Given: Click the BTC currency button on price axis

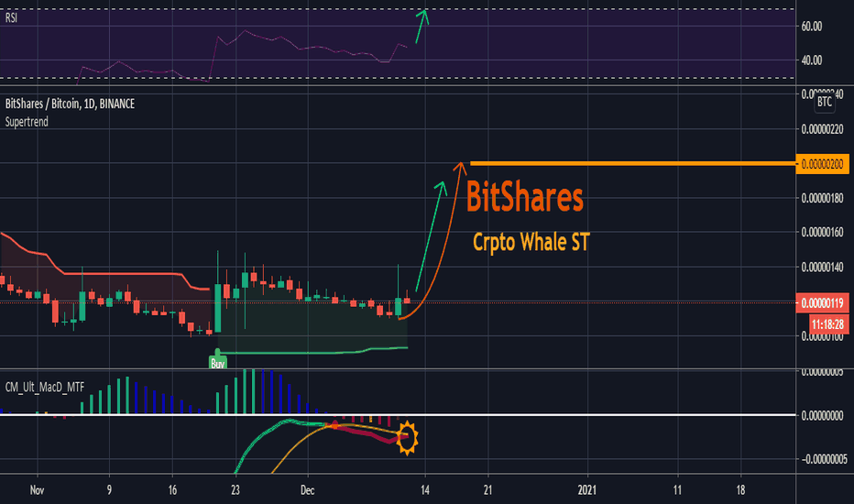Looking at the screenshot, I should coord(824,103).
